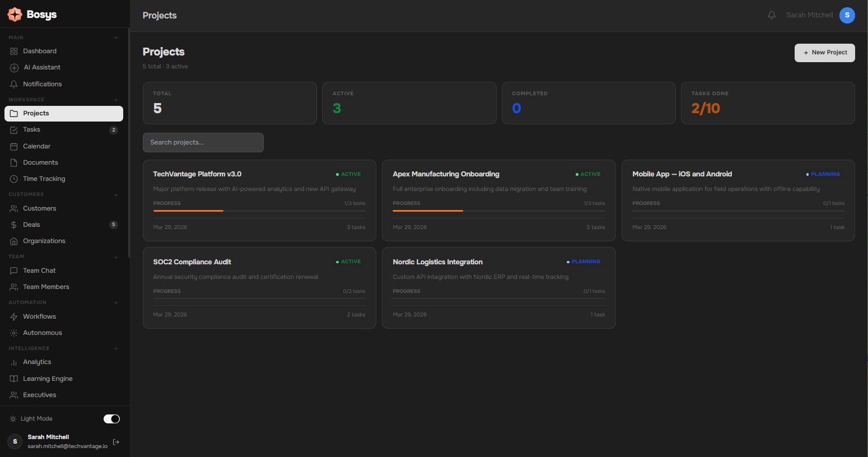
Task: Open AI Assistant via its sidebar icon
Action: 14,68
